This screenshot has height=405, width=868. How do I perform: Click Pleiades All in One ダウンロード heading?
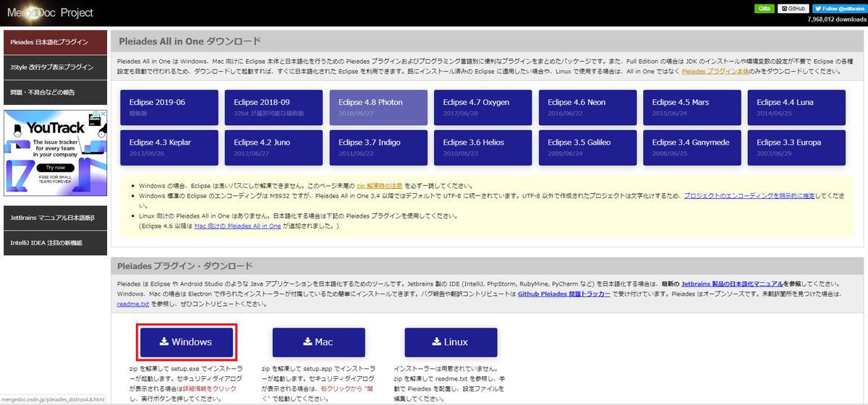[192, 40]
